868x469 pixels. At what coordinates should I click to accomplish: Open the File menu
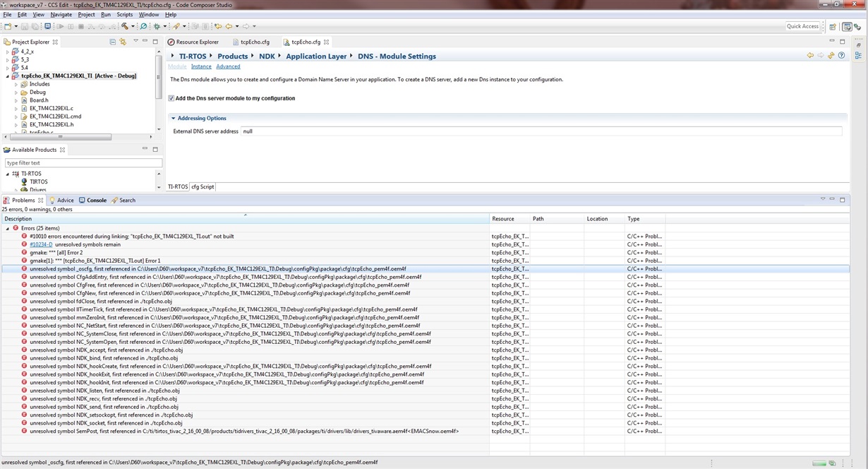(x=7, y=14)
